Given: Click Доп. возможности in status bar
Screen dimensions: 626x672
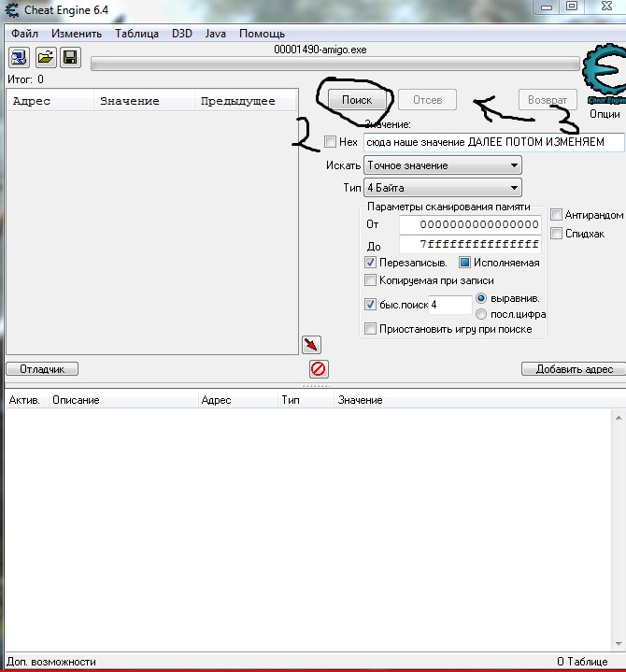Looking at the screenshot, I should click(x=51, y=662).
